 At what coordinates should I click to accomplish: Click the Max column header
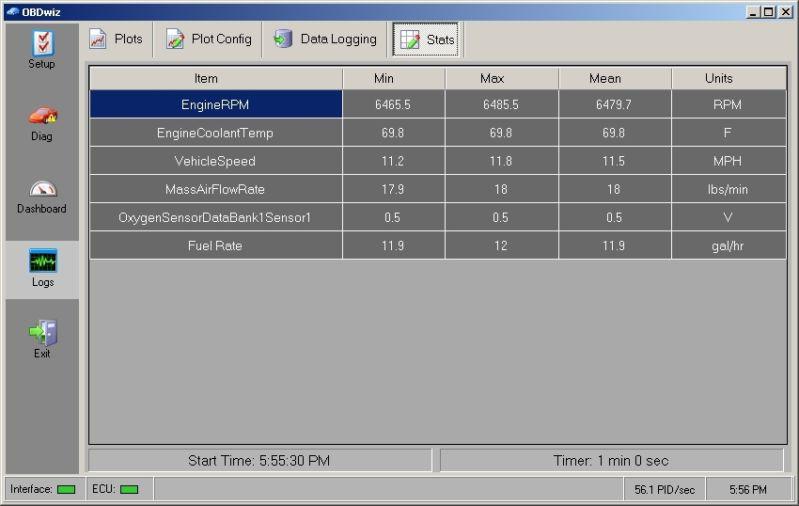coord(501,78)
